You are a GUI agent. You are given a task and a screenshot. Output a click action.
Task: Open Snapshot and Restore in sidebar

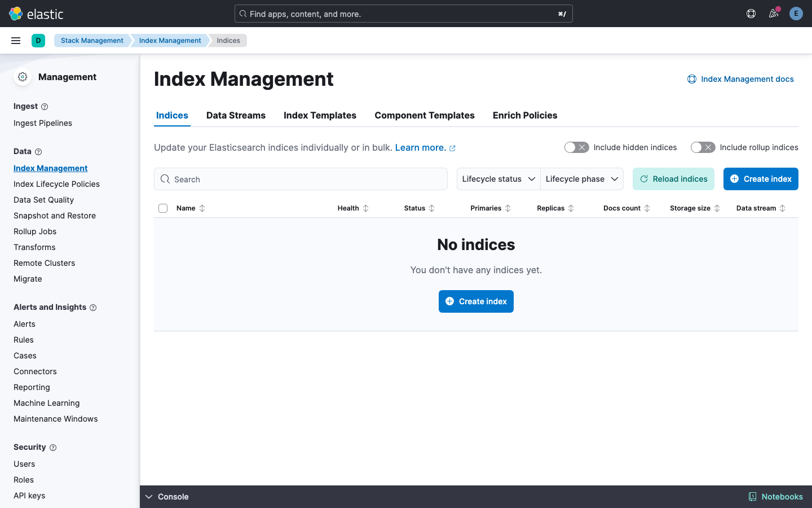55,216
